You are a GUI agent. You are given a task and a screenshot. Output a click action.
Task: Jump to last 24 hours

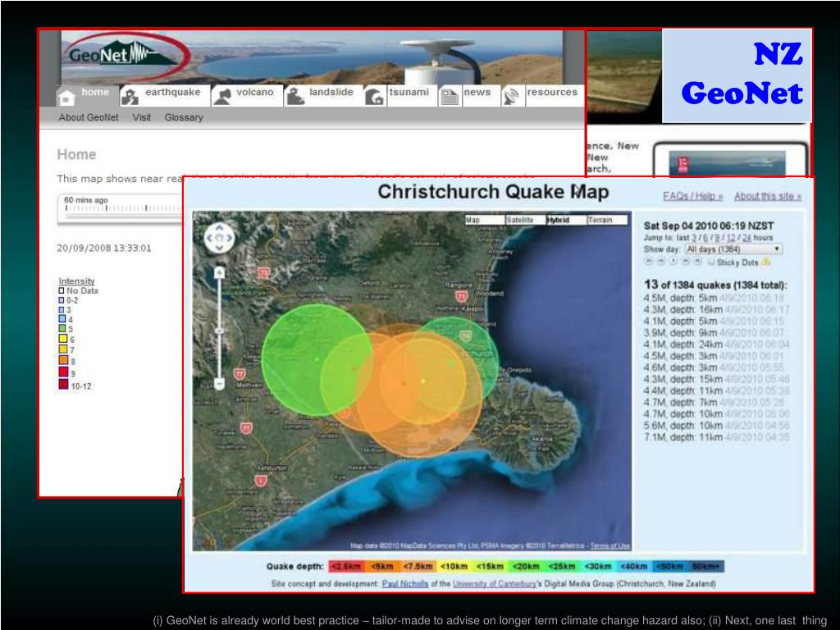coord(746,237)
